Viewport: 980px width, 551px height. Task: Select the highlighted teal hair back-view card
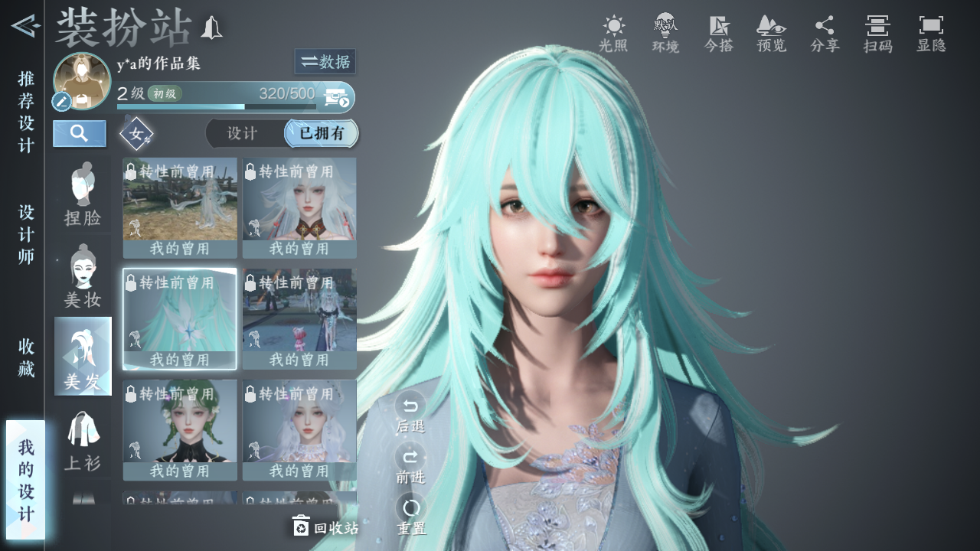pyautogui.click(x=180, y=319)
